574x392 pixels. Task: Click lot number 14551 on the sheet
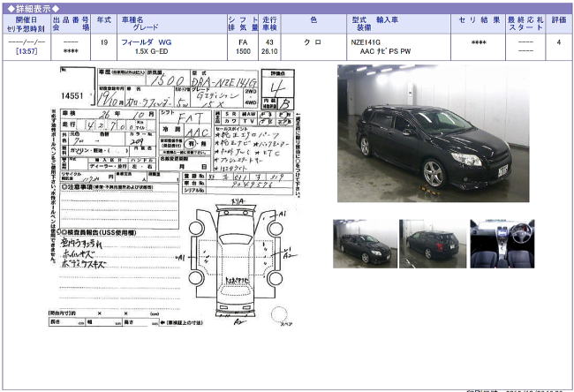[72, 96]
